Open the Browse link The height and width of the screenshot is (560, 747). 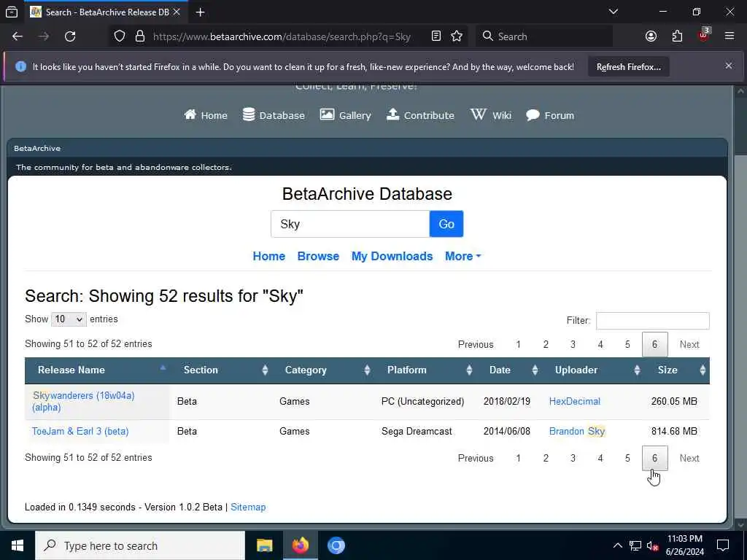(x=318, y=256)
